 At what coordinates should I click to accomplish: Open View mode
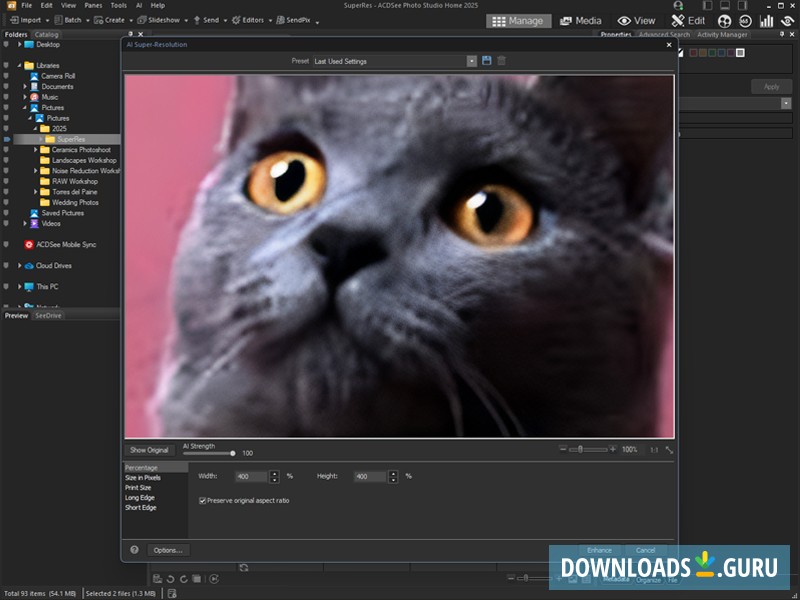click(x=637, y=20)
